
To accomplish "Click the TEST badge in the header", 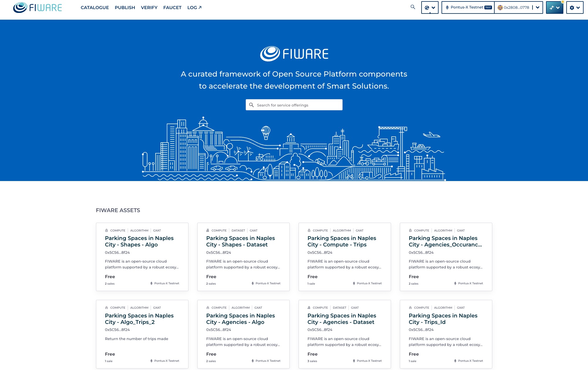I will (488, 8).
